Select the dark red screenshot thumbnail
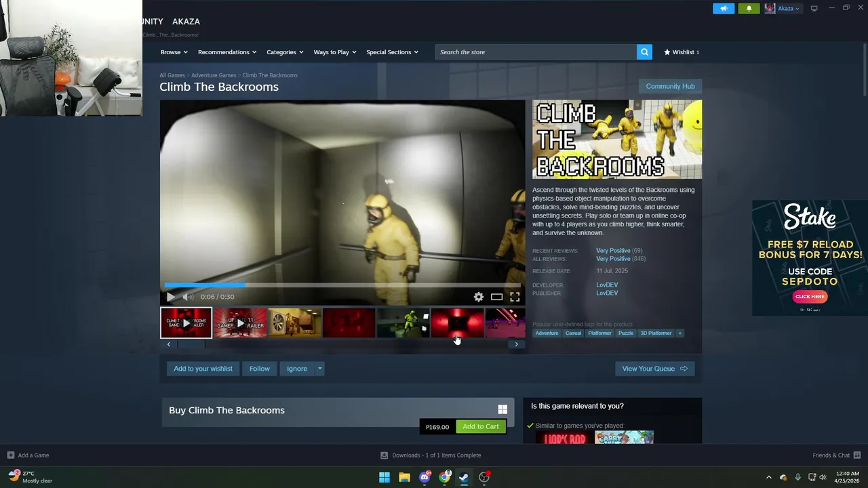The height and width of the screenshot is (488, 868). [x=349, y=323]
